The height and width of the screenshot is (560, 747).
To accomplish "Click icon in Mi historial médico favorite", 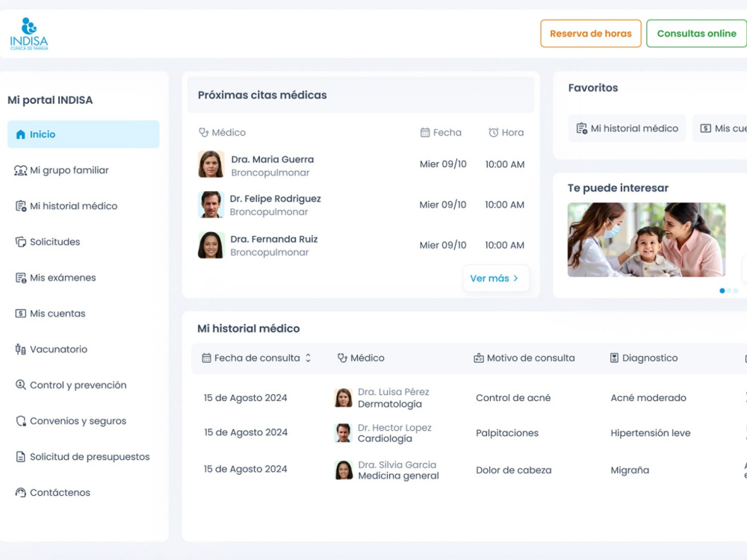I will (x=582, y=128).
